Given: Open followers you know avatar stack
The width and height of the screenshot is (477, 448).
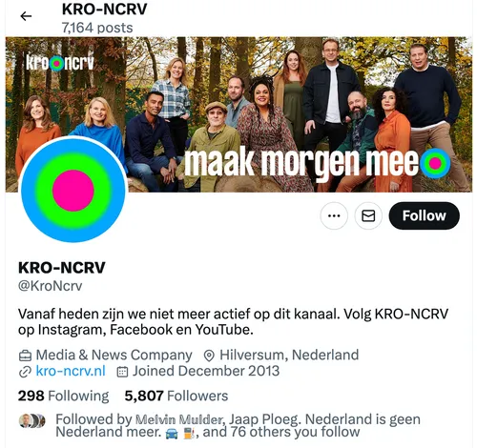Looking at the screenshot, I should (x=31, y=421).
